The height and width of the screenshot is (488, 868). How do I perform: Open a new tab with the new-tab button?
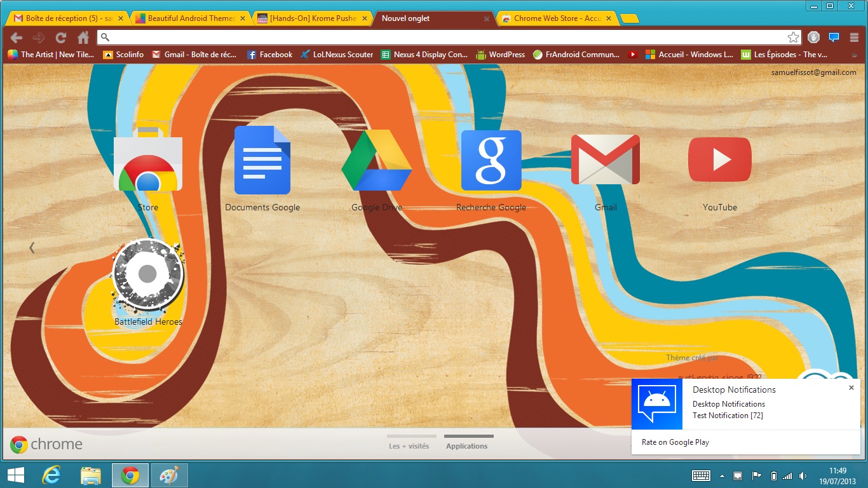630,18
